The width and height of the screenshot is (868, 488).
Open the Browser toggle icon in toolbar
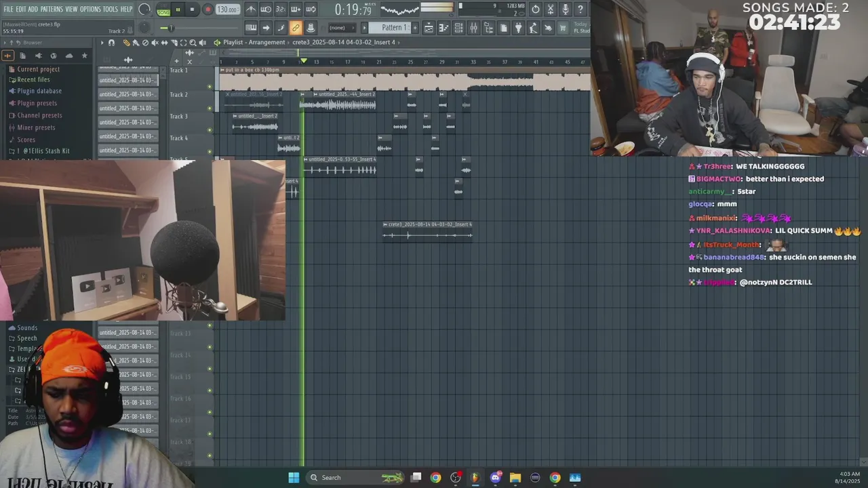tap(488, 28)
